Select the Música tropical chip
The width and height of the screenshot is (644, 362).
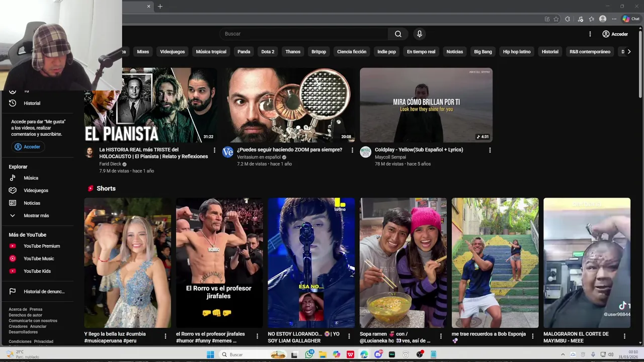pos(211,51)
